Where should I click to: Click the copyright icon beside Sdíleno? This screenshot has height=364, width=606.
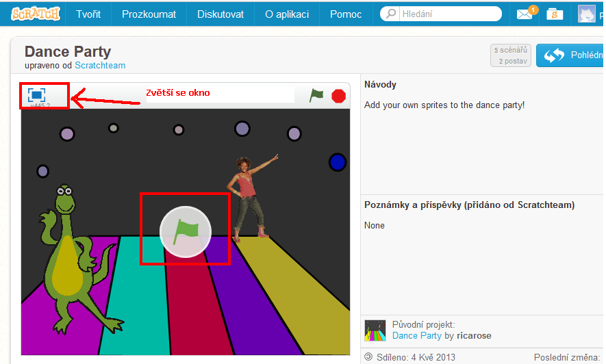[368, 356]
